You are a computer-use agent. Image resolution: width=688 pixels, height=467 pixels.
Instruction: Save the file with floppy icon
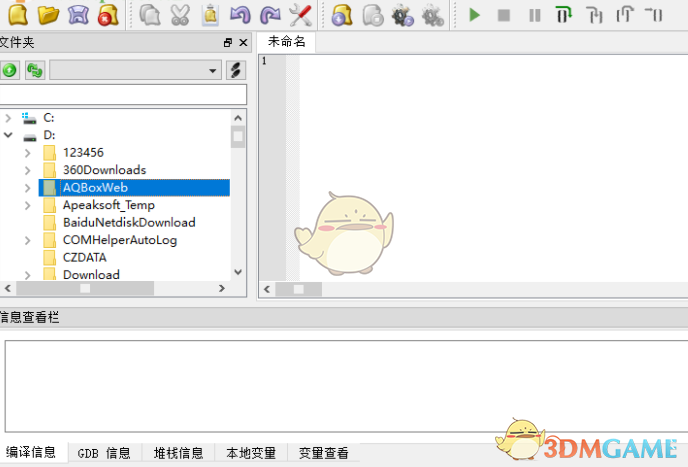tap(78, 15)
